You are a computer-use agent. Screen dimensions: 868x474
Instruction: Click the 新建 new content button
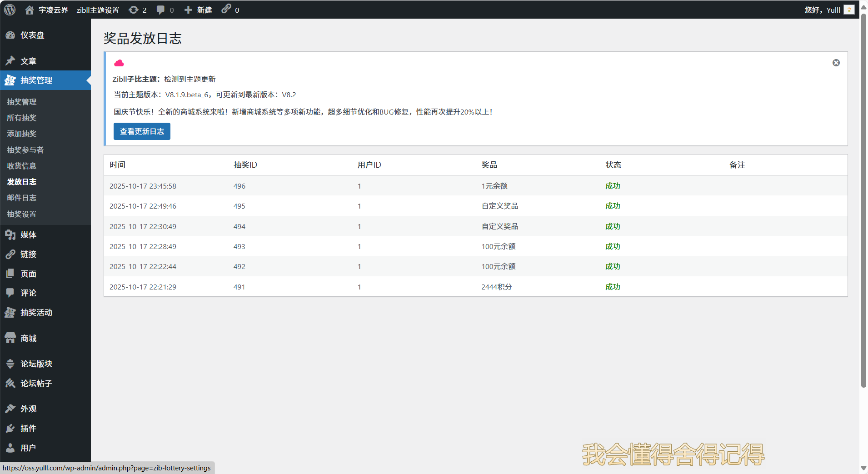point(198,10)
